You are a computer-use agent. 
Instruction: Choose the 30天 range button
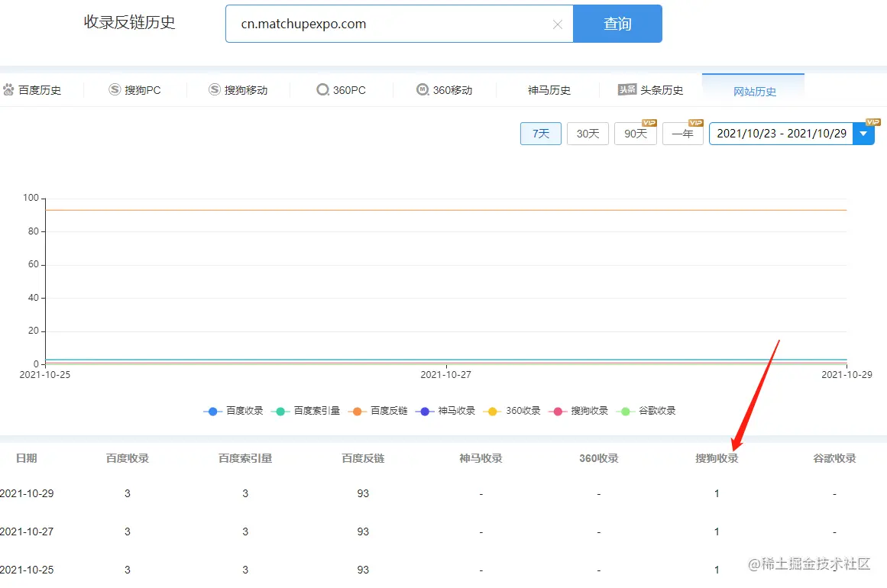click(588, 134)
